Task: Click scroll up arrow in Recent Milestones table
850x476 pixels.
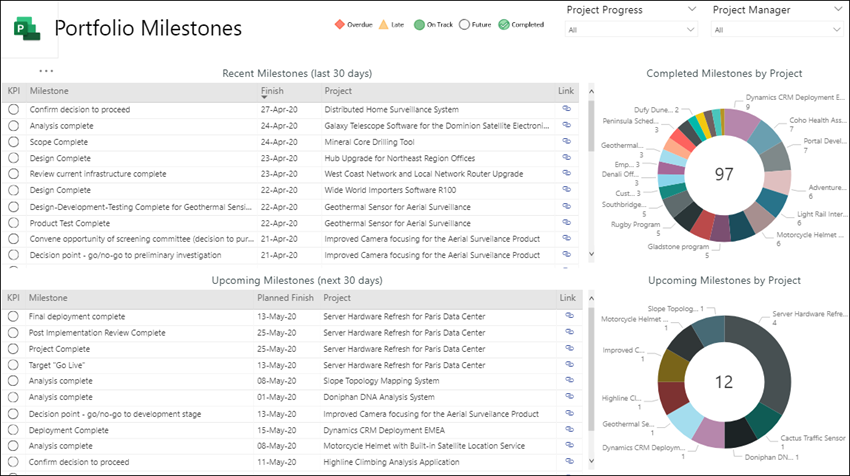Action: (591, 91)
